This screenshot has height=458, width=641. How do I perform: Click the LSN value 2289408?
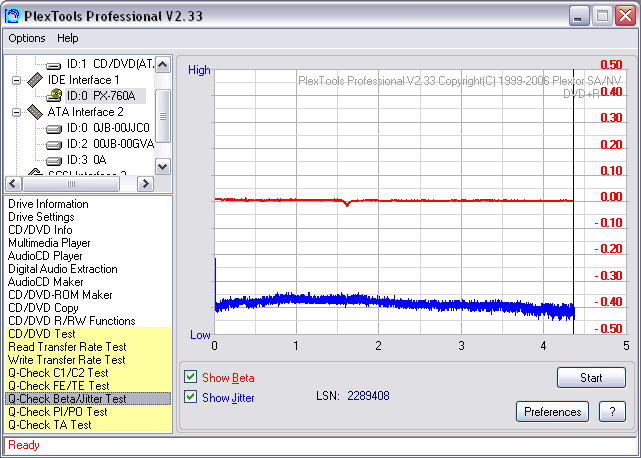click(x=368, y=396)
